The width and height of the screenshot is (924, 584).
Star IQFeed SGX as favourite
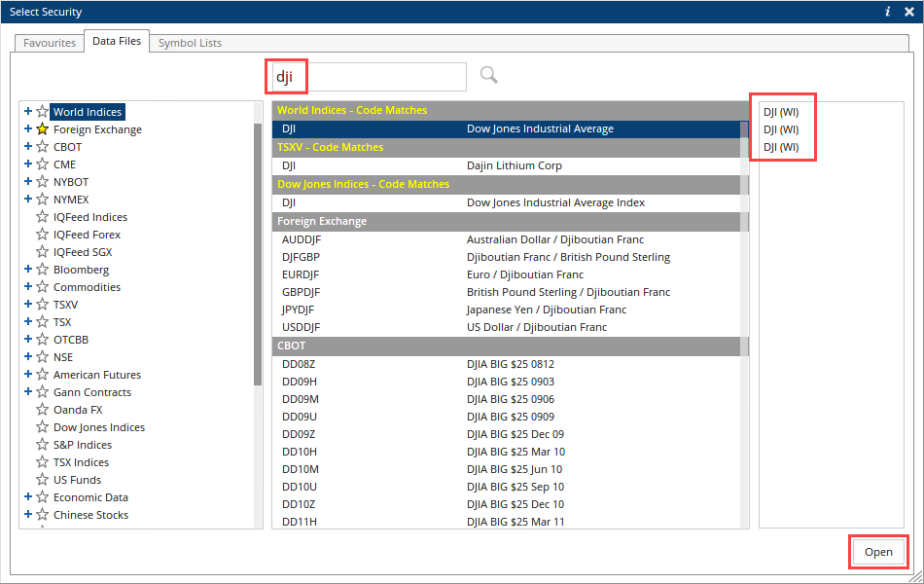pyautogui.click(x=43, y=252)
